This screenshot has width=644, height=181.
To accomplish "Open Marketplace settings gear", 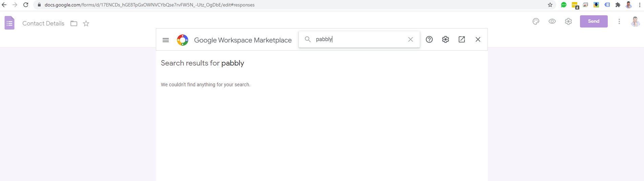I will pyautogui.click(x=445, y=39).
